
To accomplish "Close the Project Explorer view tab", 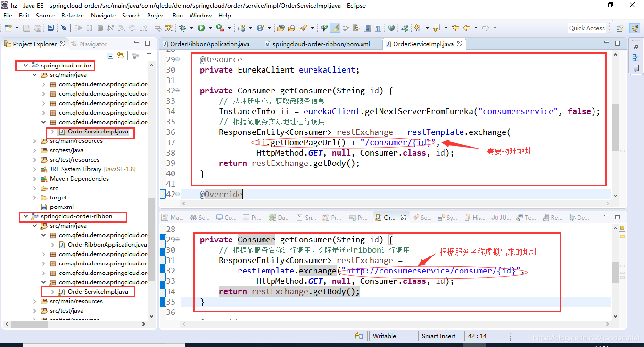I will coord(62,44).
